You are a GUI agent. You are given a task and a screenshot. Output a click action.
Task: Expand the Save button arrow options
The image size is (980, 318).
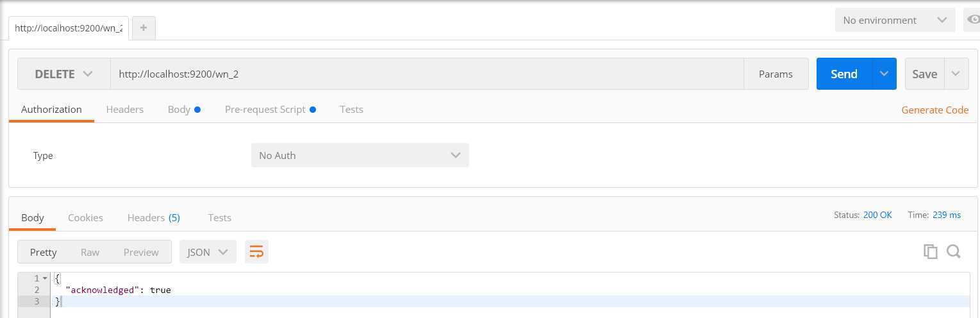click(x=956, y=74)
